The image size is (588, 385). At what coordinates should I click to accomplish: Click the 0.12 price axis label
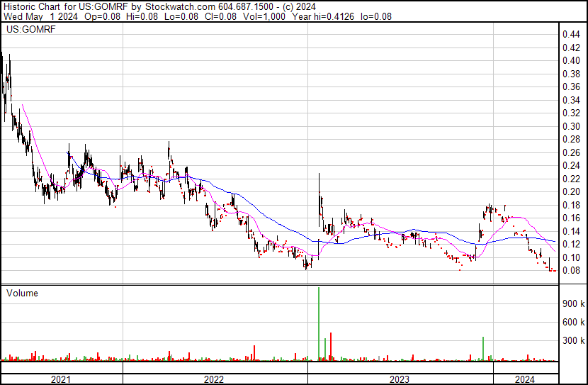[x=571, y=245]
